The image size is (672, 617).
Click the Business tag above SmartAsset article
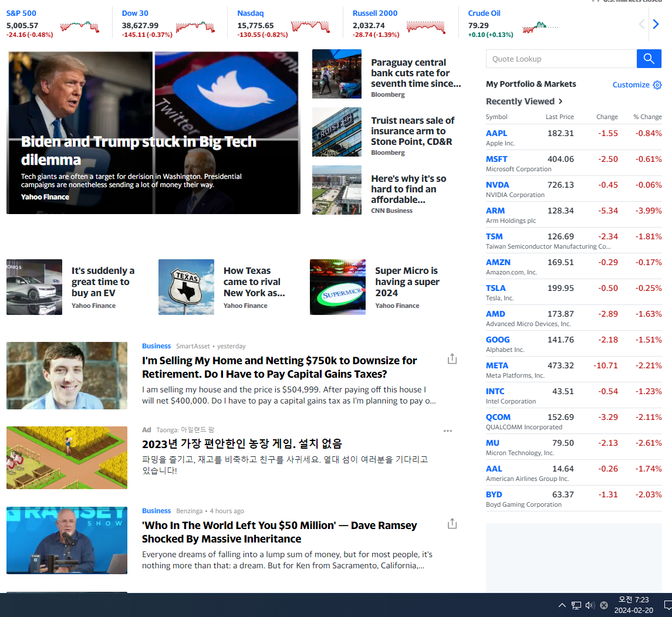[157, 346]
